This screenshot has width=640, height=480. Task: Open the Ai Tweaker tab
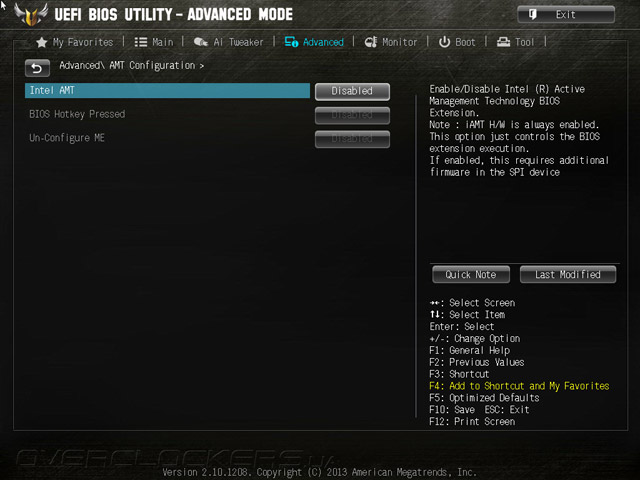point(229,42)
